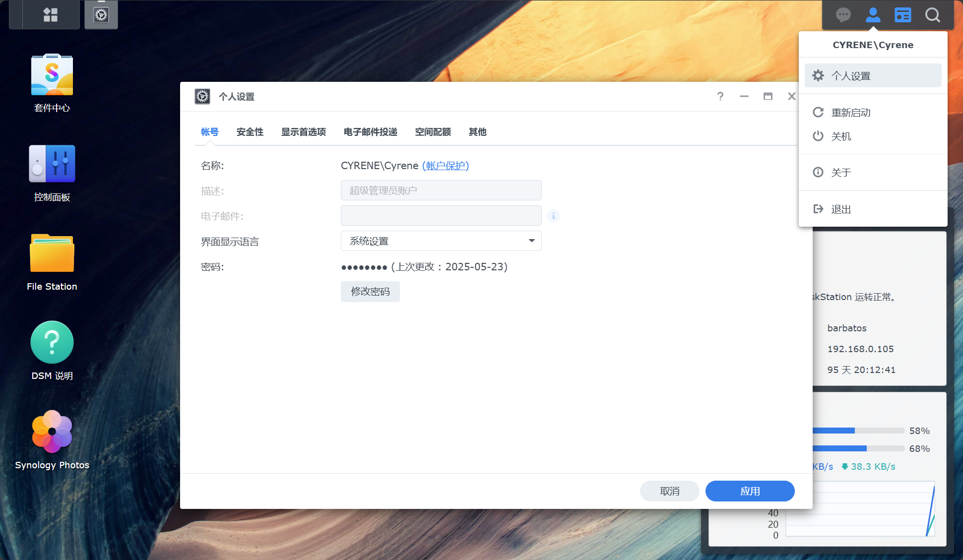Screen dimensions: 963x560
Task: Click the 38.3 KB/s download rate
Action: pyautogui.click(x=868, y=466)
